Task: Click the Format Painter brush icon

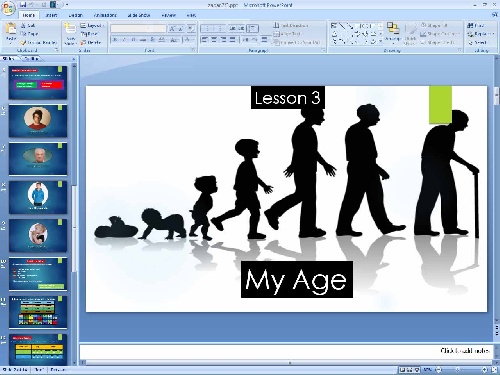Action: [x=23, y=43]
